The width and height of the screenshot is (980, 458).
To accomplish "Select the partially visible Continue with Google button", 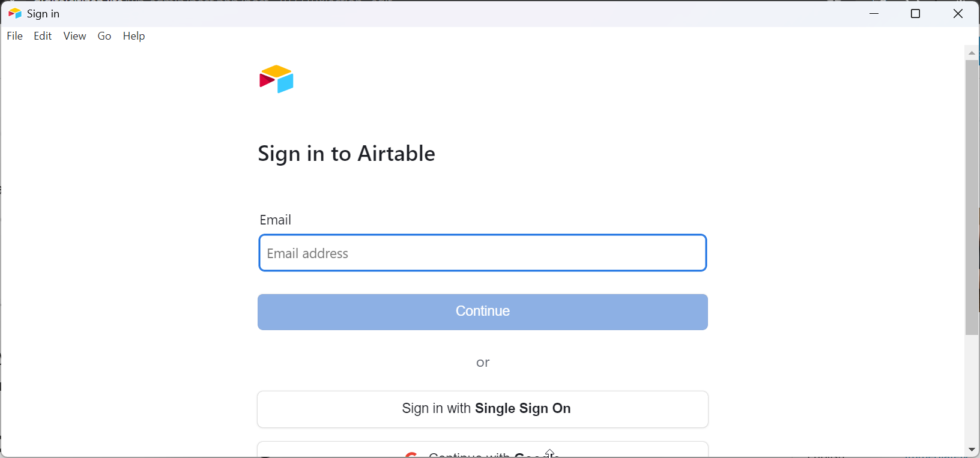I will point(483,450).
